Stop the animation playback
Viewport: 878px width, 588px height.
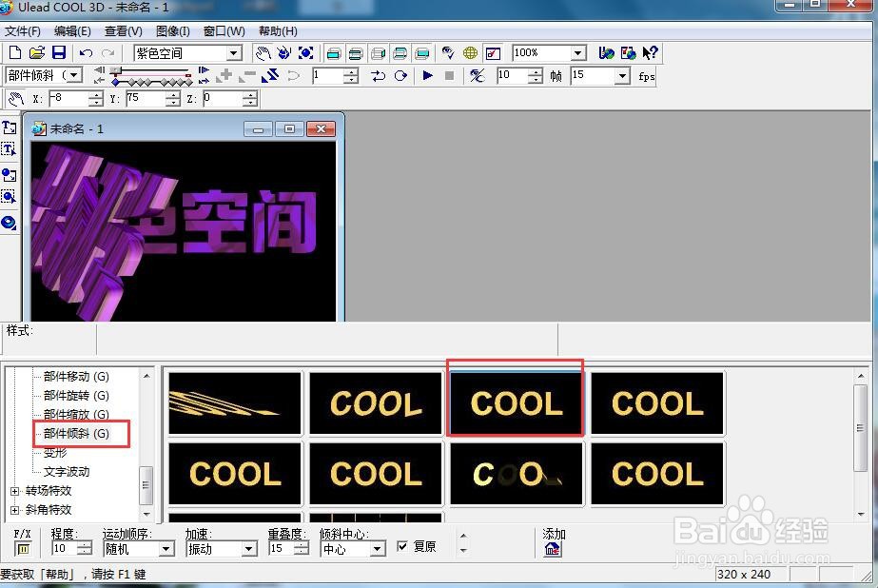tap(449, 75)
